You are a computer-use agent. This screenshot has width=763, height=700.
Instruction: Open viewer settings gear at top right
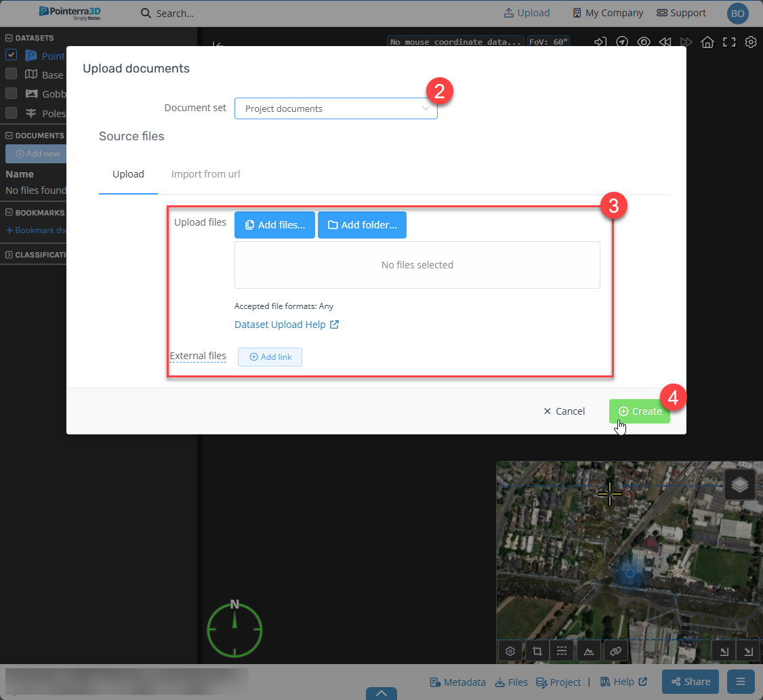click(x=751, y=42)
